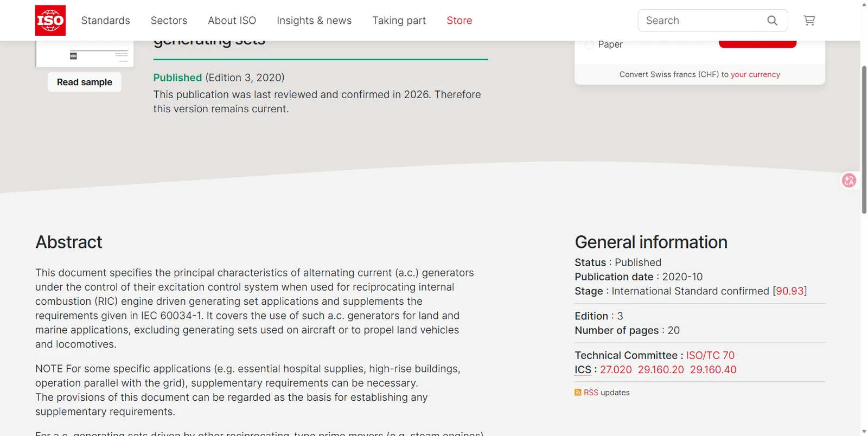Viewport: 868px width, 436px height.
Task: Click the Read sample button
Action: pos(85,82)
